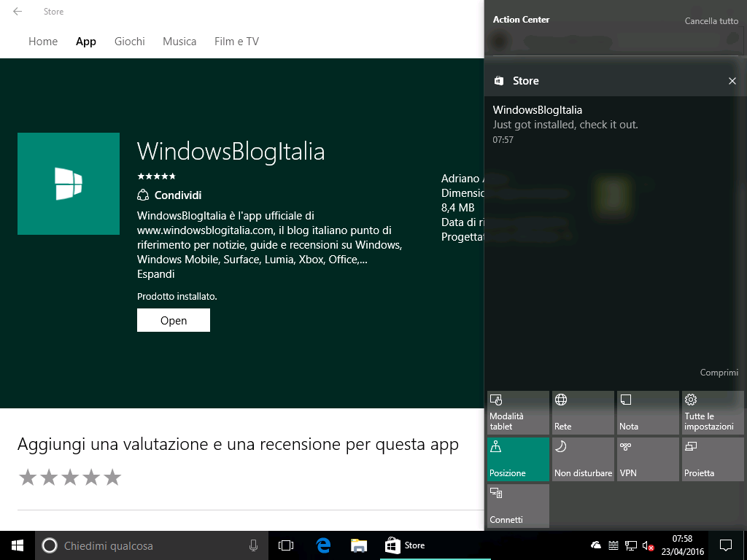Dismiss the Store notification group

[732, 81]
